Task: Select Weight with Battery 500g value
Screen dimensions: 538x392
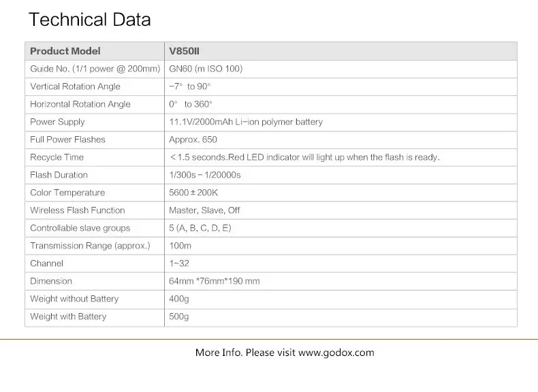Action: pyautogui.click(x=178, y=316)
